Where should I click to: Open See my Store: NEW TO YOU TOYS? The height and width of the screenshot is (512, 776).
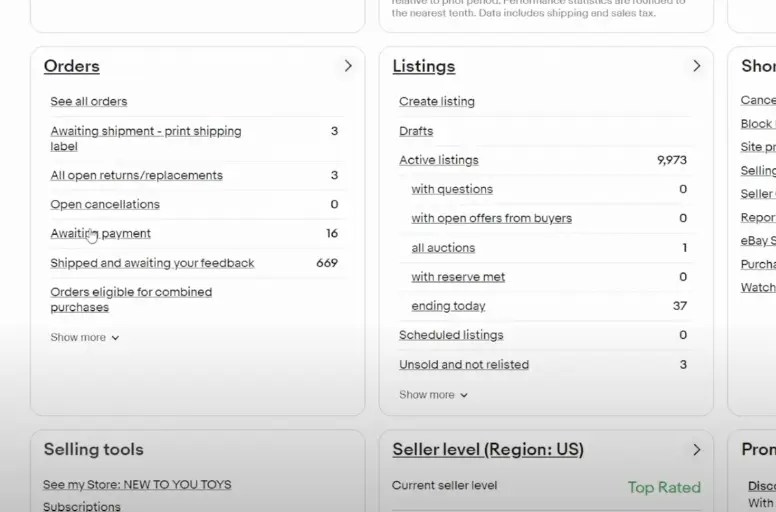(136, 485)
